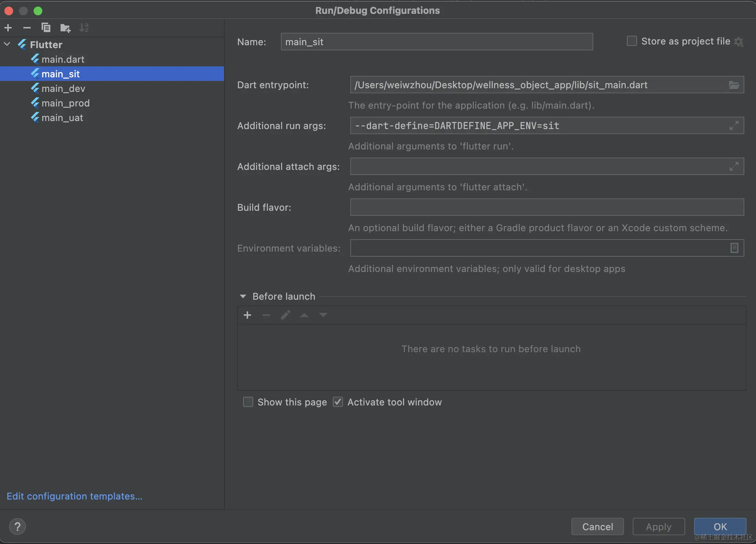This screenshot has width=756, height=544.
Task: Select the main_prod configuration
Action: (x=65, y=103)
